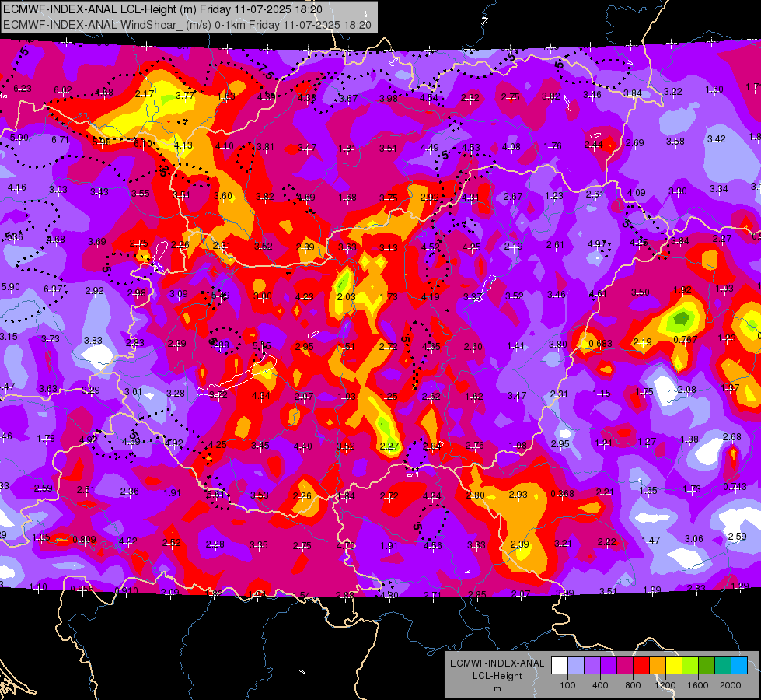Screen dimensions: 761x700
Task: Click the legend tick label 100
Action: tap(567, 685)
